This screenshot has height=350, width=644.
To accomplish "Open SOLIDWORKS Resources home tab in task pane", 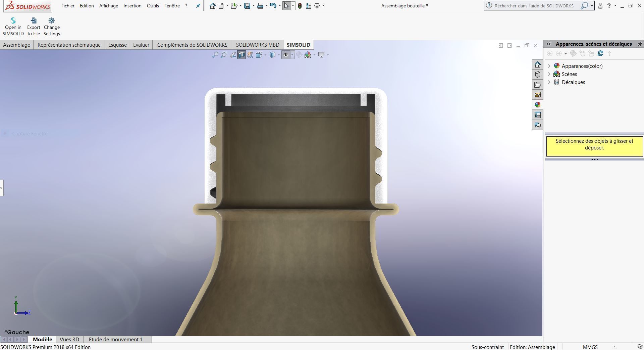I will pyautogui.click(x=538, y=64).
